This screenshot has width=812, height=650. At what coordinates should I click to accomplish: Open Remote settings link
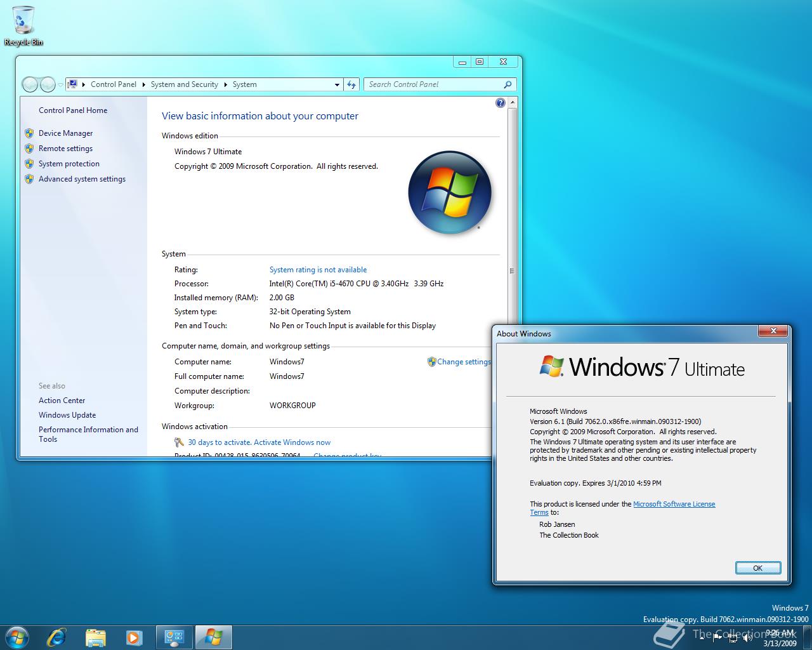point(65,149)
